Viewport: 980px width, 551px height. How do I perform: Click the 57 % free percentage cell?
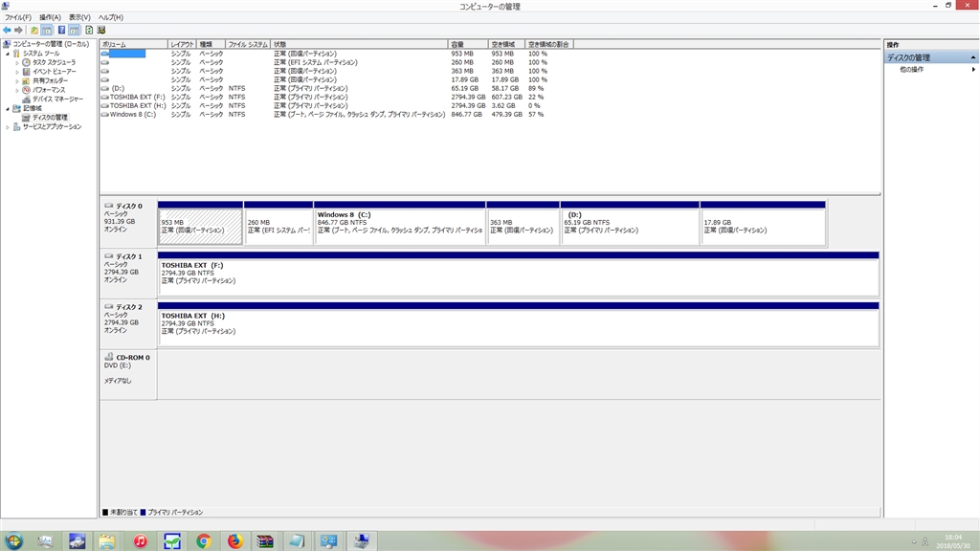536,115
